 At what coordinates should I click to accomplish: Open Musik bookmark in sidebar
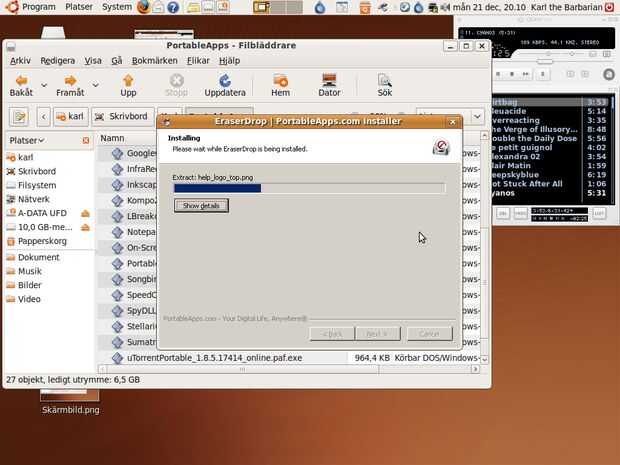point(24,271)
